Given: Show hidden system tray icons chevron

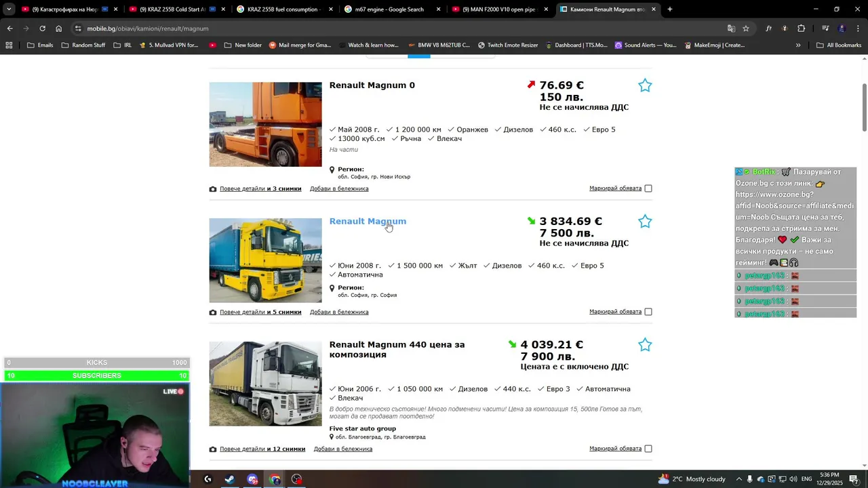Looking at the screenshot, I should pos(740,479).
